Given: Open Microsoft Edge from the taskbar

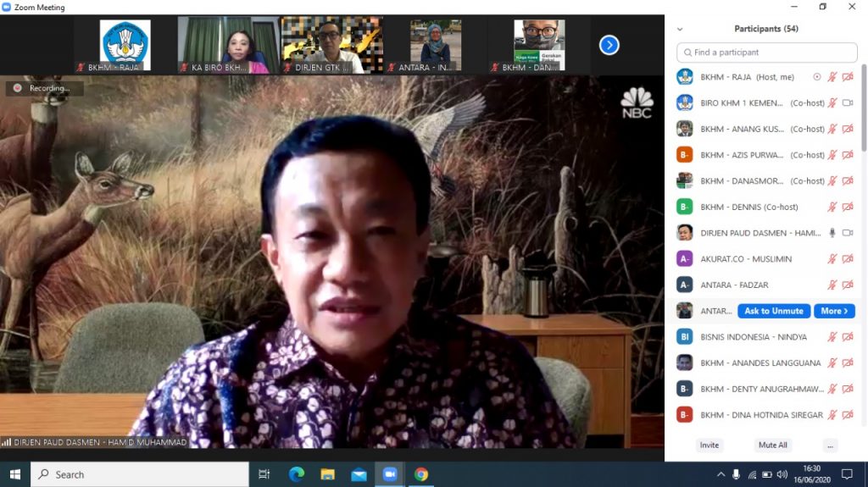Looking at the screenshot, I should (297, 474).
